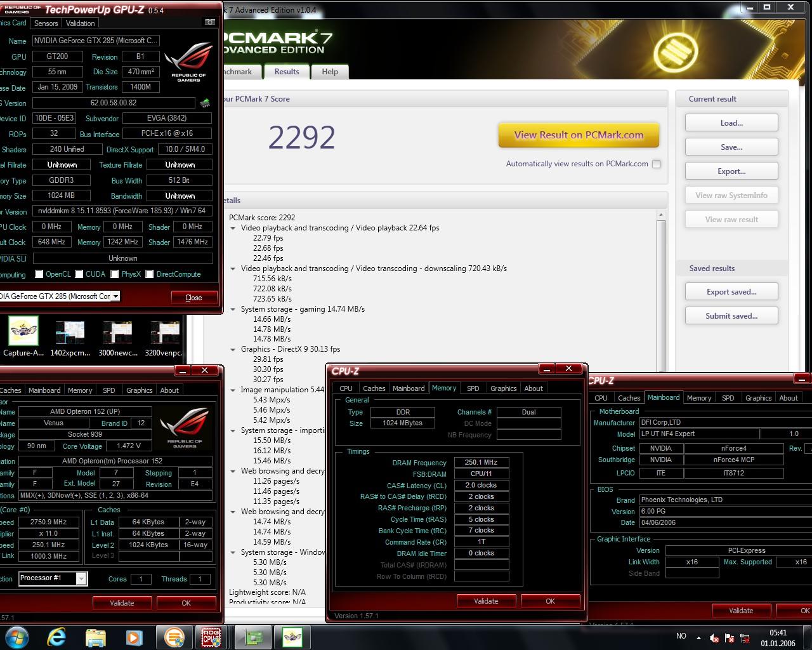Viewport: 812px width, 650px height.
Task: Toggle PhysX checkbox in GPU-Z
Action: click(115, 274)
